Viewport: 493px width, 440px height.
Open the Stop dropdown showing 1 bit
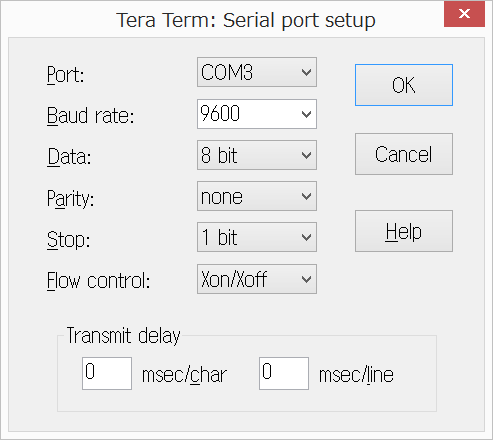(257, 237)
